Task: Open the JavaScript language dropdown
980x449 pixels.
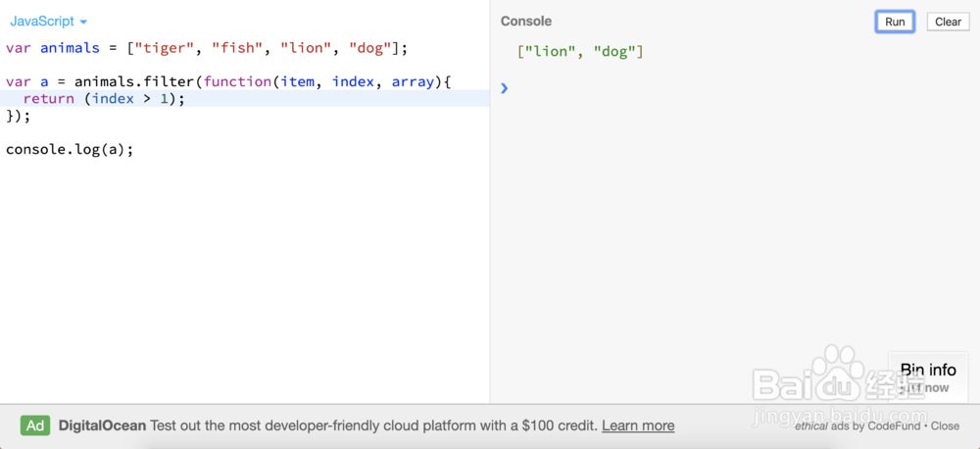Action: [x=48, y=22]
